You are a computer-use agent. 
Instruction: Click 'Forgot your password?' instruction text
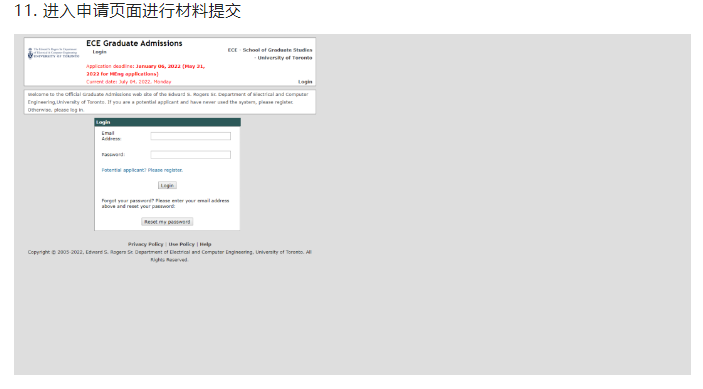click(165, 203)
